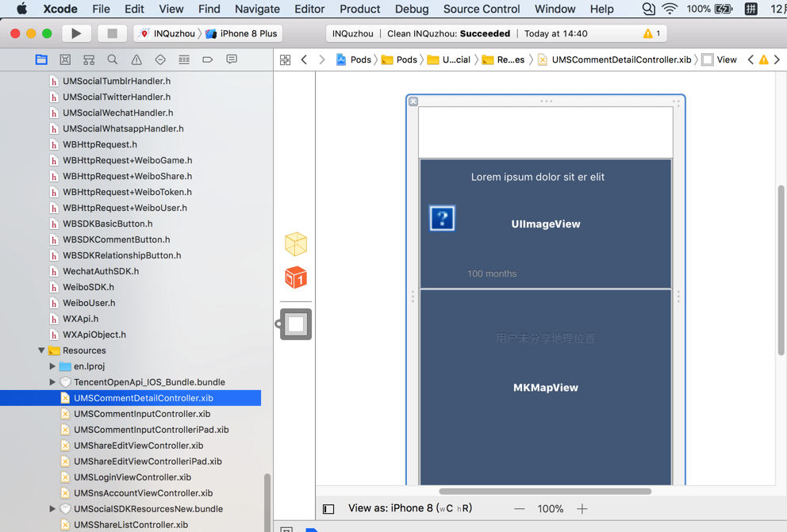This screenshot has height=532, width=787.
Task: Expand UMSocialSDKResourcesNew.bundle
Action: [x=52, y=509]
